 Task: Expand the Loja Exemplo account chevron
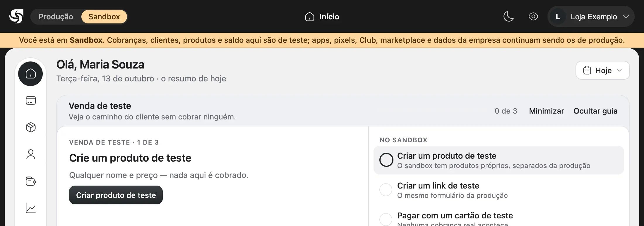(626, 17)
